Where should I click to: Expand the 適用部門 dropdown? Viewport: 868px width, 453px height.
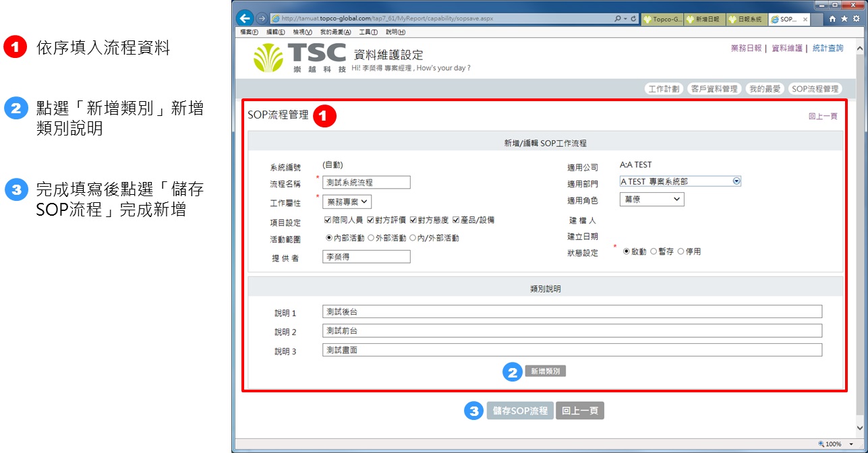736,181
